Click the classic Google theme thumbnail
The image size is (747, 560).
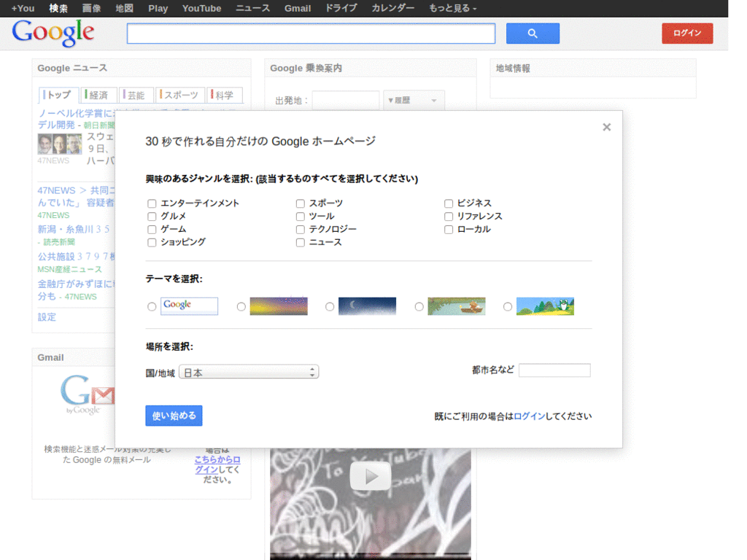point(189,306)
